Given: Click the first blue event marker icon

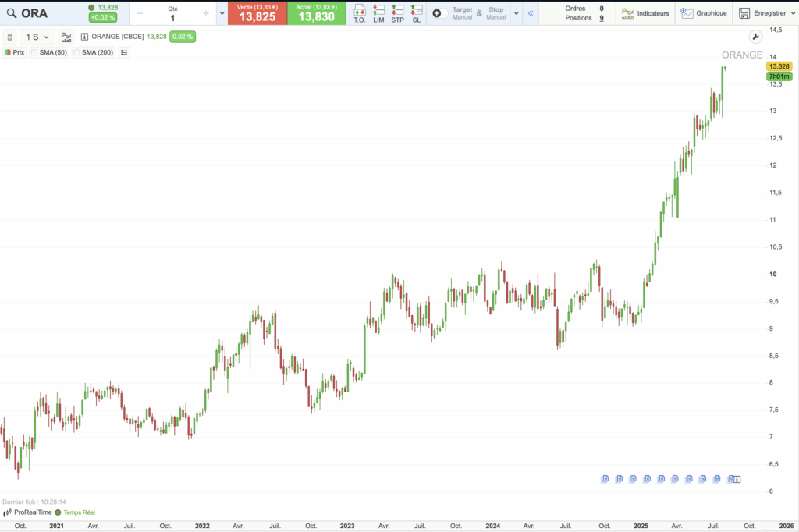Looking at the screenshot, I should pos(605,478).
